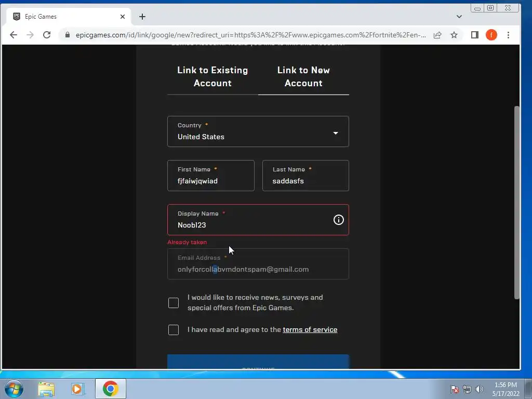Open a new tab with the plus button

pyautogui.click(x=142, y=17)
